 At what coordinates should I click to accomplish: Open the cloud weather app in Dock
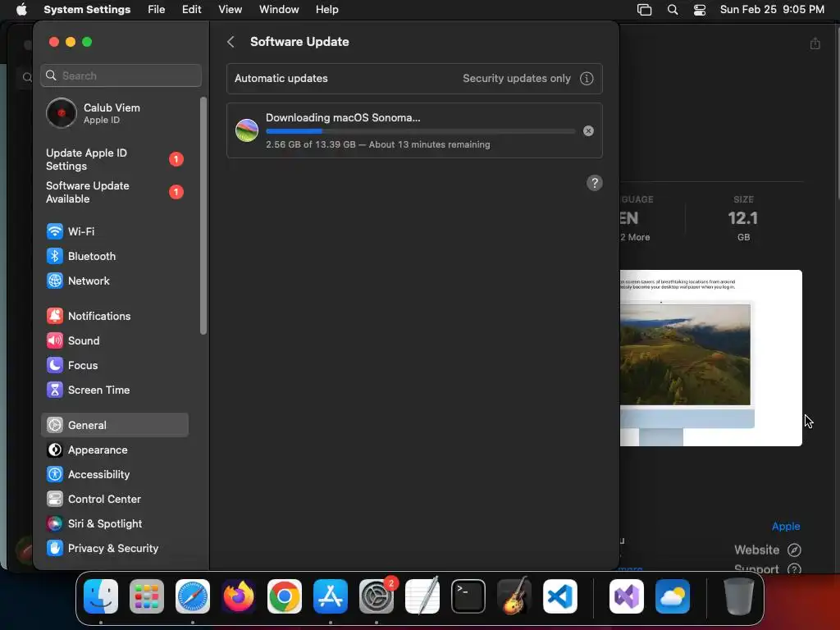pyautogui.click(x=673, y=596)
